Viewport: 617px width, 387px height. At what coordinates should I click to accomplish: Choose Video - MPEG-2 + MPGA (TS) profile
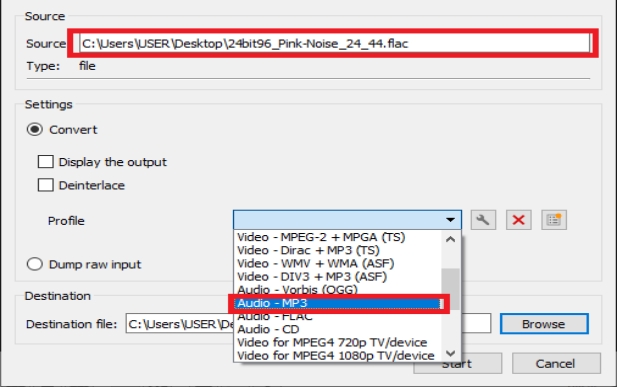(x=338, y=237)
